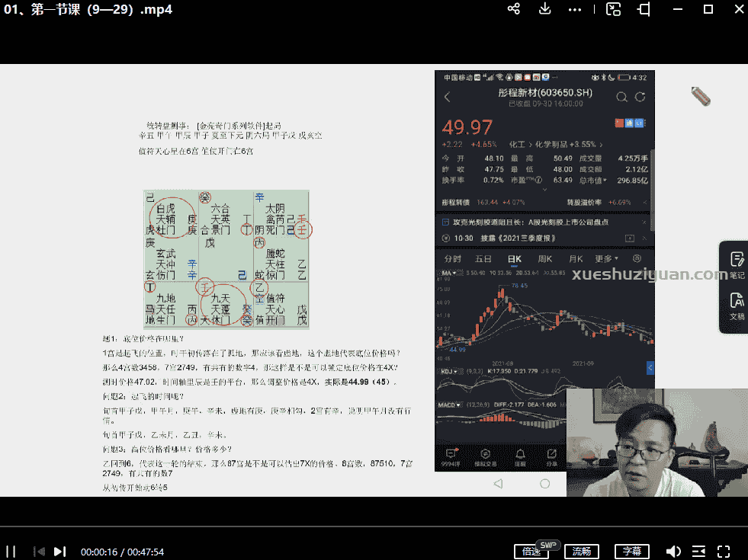Toggle the equalizer settings icon near volume
Image resolution: width=748 pixels, height=560 pixels.
(x=698, y=551)
